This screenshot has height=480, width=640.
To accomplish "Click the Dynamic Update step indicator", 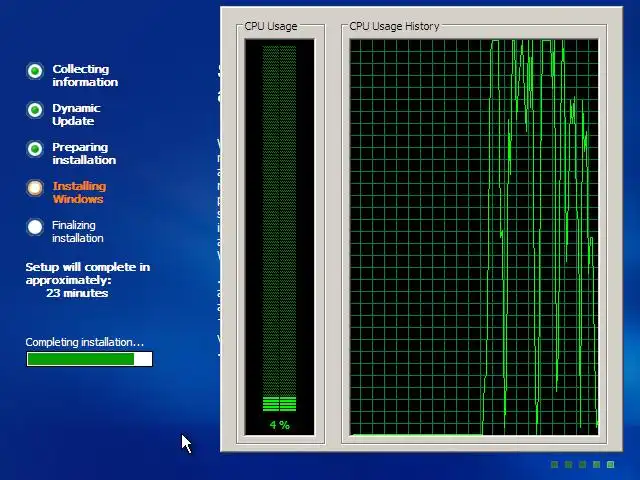I will coord(35,110).
